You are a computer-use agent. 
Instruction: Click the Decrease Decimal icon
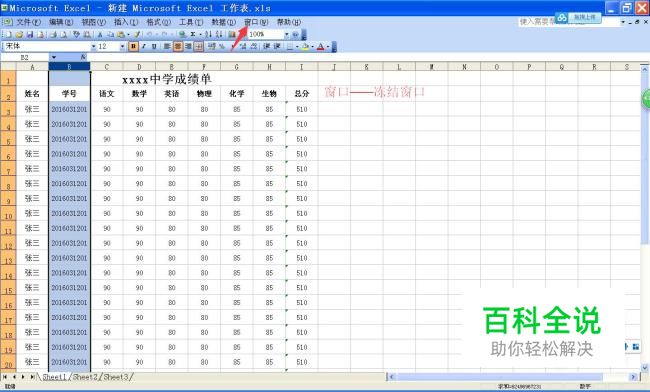click(x=254, y=46)
